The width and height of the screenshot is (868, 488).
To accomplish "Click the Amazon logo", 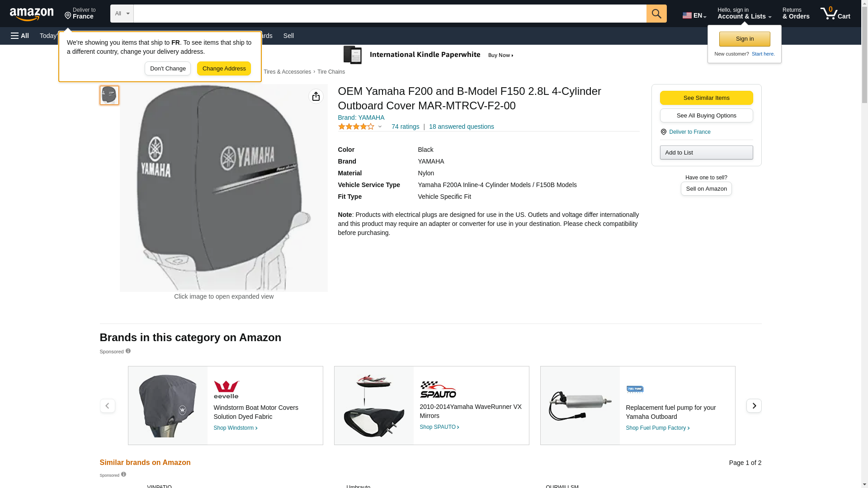I will coord(32,14).
